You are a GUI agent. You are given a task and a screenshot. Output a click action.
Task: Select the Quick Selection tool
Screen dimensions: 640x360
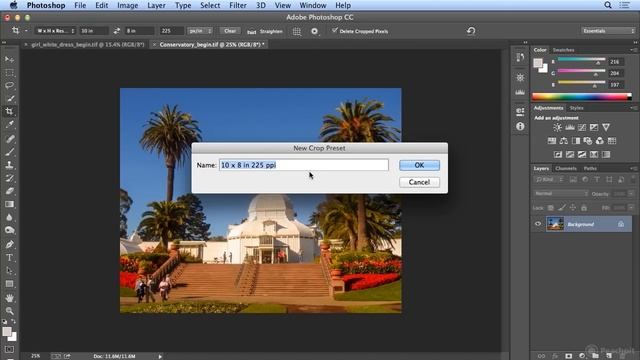9,98
